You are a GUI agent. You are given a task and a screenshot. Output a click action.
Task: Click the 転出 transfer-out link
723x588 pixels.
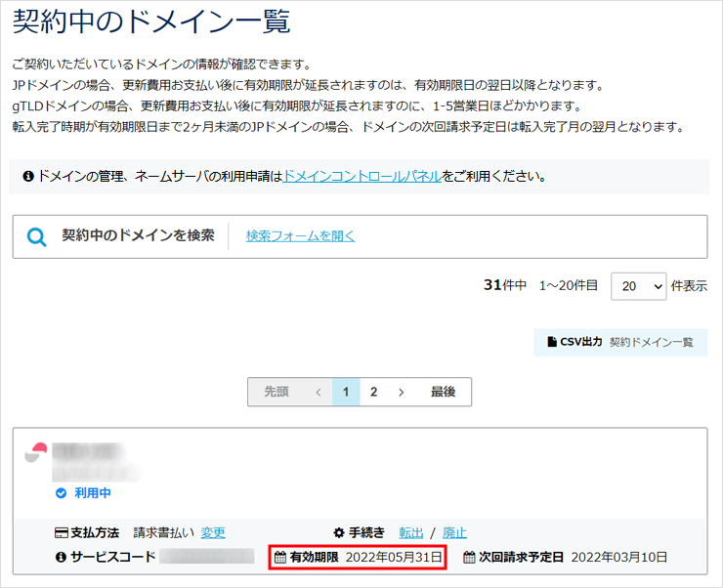click(x=410, y=533)
